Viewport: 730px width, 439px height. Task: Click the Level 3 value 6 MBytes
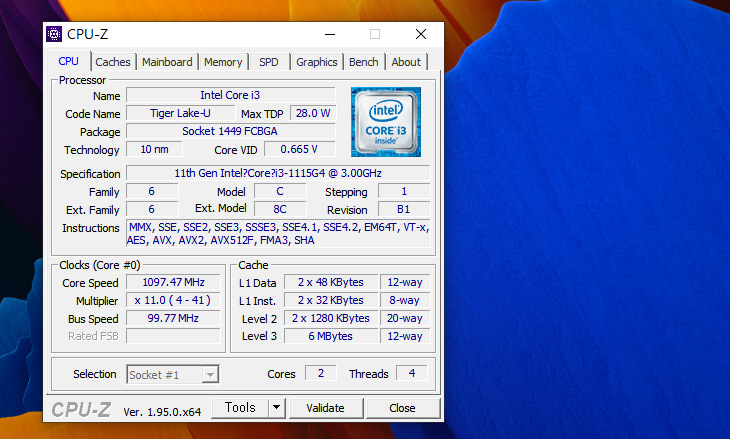(331, 336)
